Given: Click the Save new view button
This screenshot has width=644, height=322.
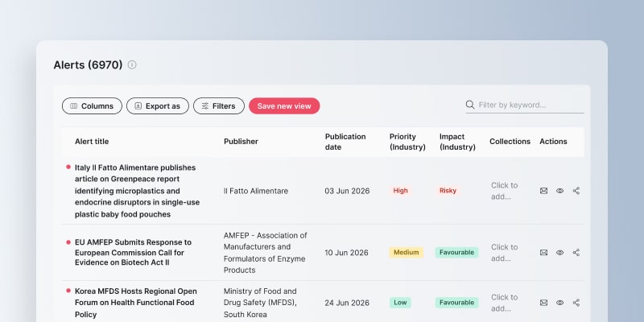Looking at the screenshot, I should tap(284, 106).
